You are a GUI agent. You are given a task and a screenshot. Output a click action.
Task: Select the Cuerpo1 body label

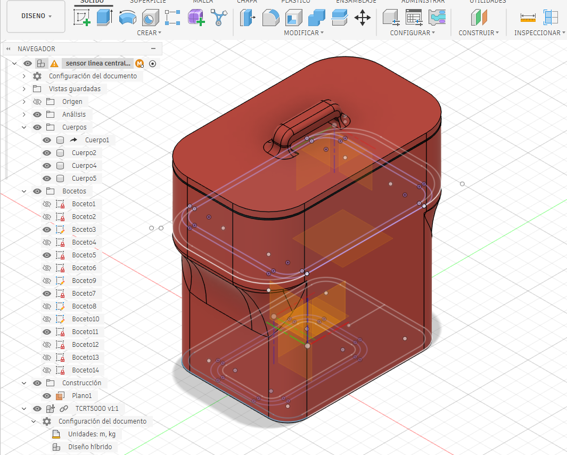(x=97, y=140)
